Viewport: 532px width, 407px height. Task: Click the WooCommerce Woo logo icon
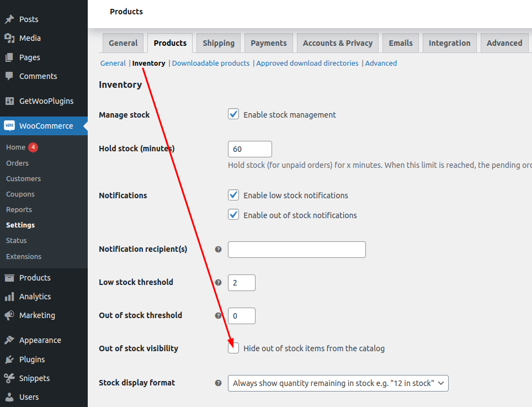pos(9,125)
